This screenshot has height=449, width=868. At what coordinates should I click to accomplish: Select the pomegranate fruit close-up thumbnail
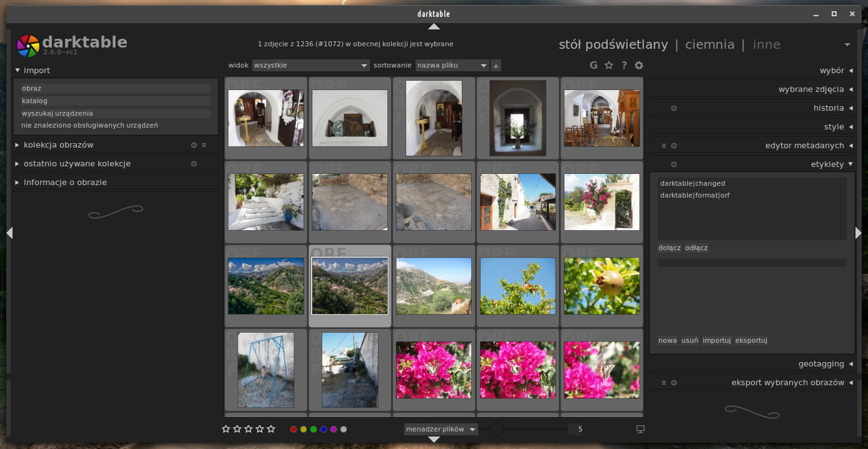[x=601, y=286]
